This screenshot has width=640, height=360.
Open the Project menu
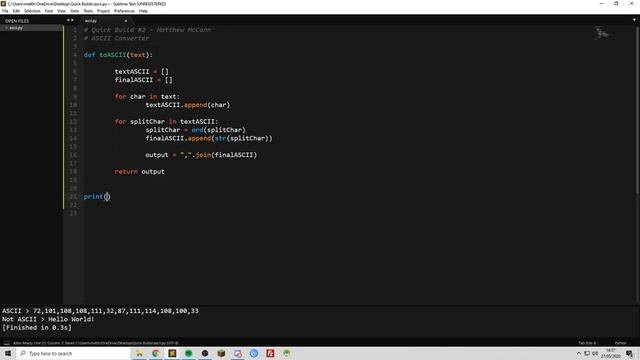[x=103, y=11]
